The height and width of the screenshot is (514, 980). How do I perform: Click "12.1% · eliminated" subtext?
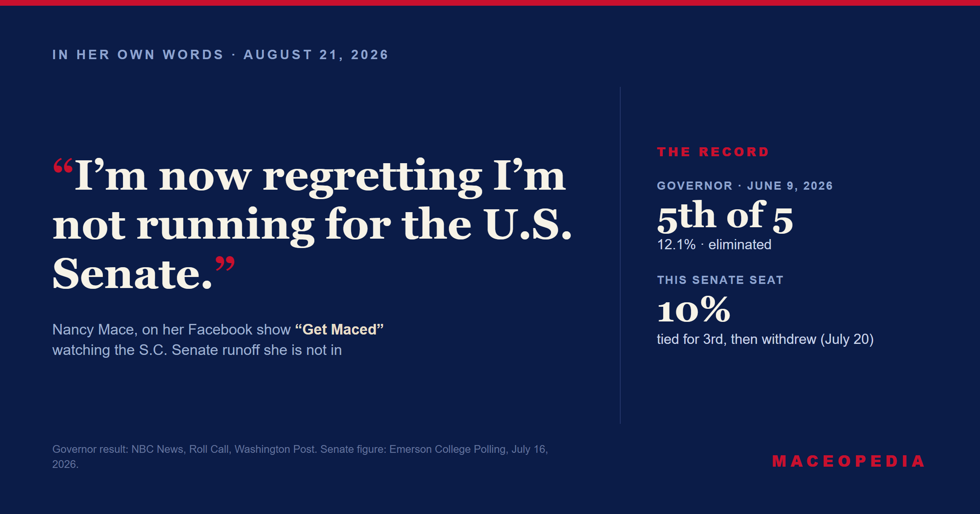pos(714,244)
